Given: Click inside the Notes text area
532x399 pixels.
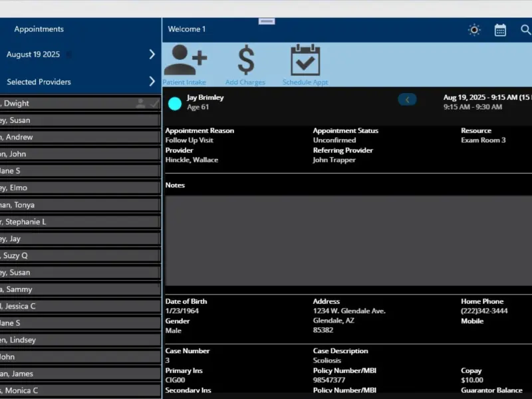Looking at the screenshot, I should [x=348, y=241].
